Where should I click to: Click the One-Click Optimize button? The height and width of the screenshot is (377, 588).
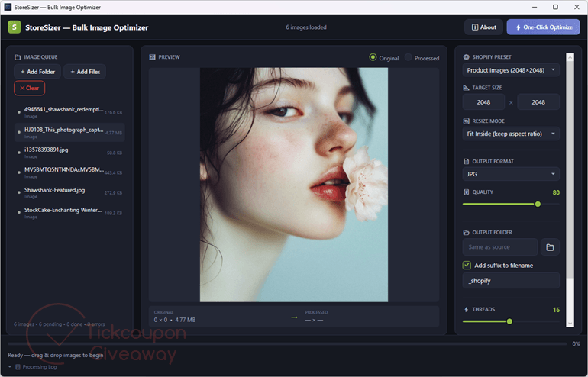(x=543, y=27)
